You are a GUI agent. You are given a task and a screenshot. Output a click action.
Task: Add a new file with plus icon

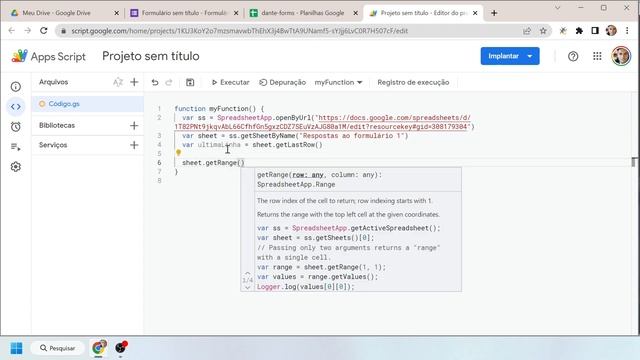pos(134,82)
